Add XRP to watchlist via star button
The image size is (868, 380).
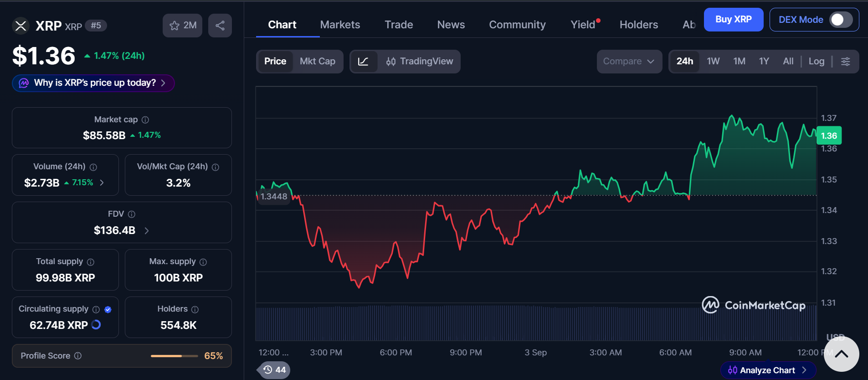(x=183, y=26)
